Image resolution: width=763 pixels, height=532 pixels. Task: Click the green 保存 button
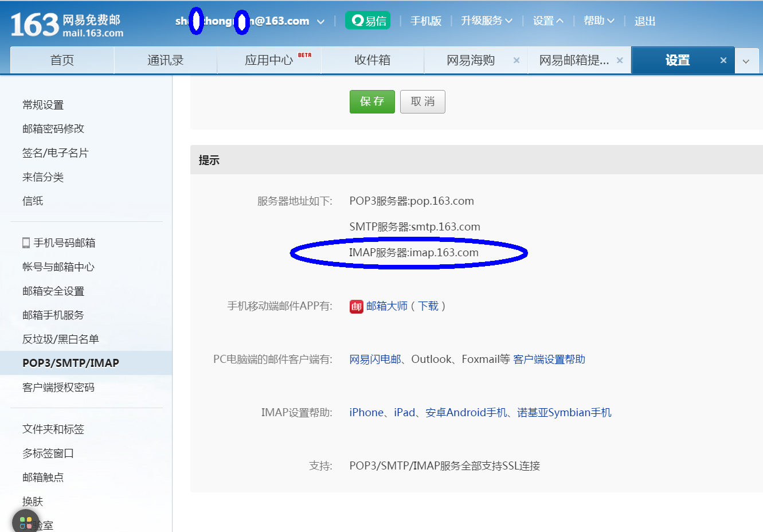372,101
